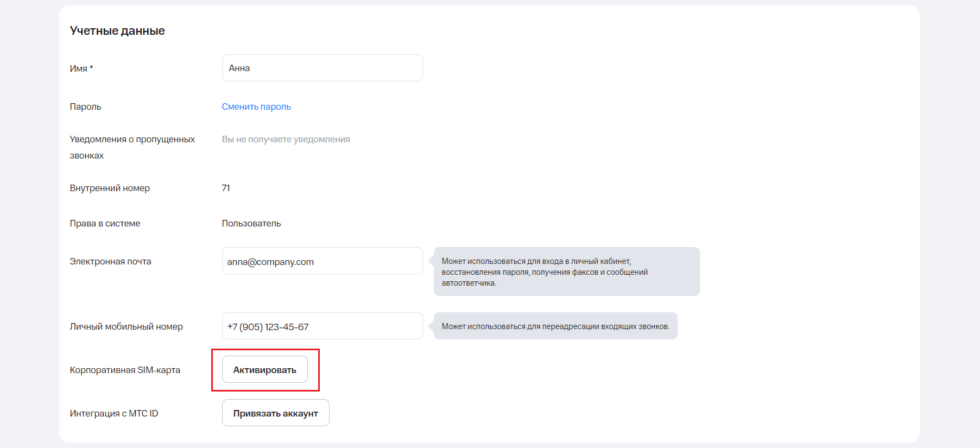
Task: Open the Сменить пароль link
Action: [x=256, y=106]
